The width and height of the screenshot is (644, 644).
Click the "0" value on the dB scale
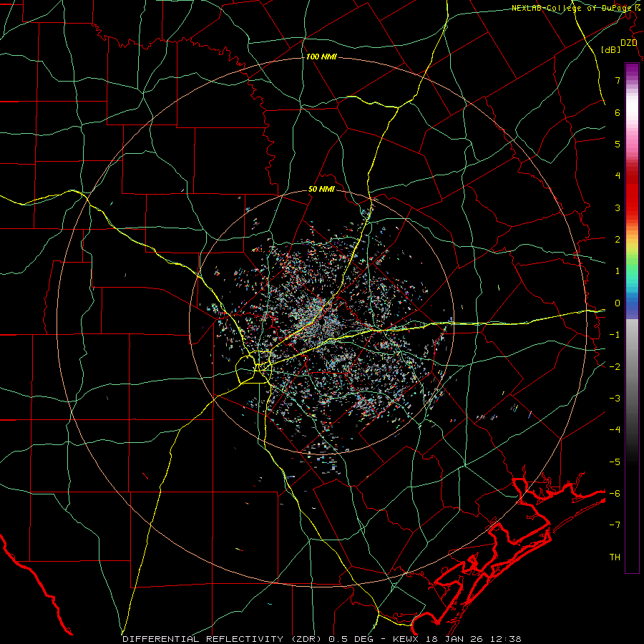pyautogui.click(x=618, y=303)
